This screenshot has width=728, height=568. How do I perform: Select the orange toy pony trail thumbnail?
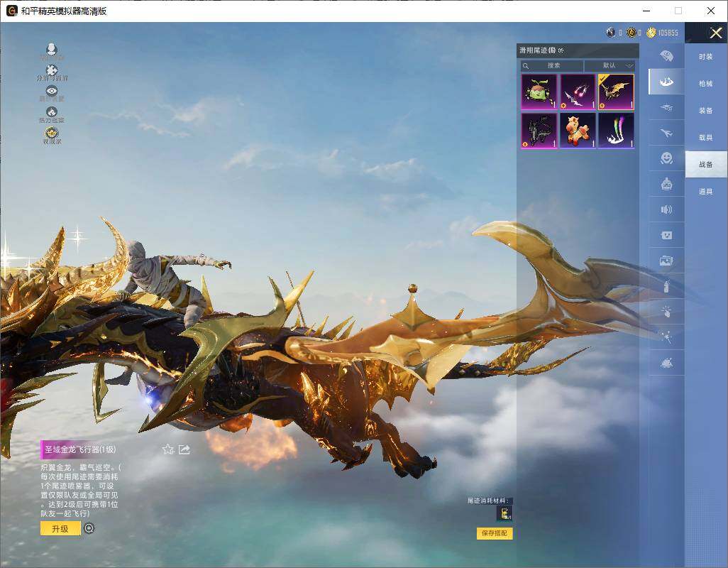coord(578,131)
